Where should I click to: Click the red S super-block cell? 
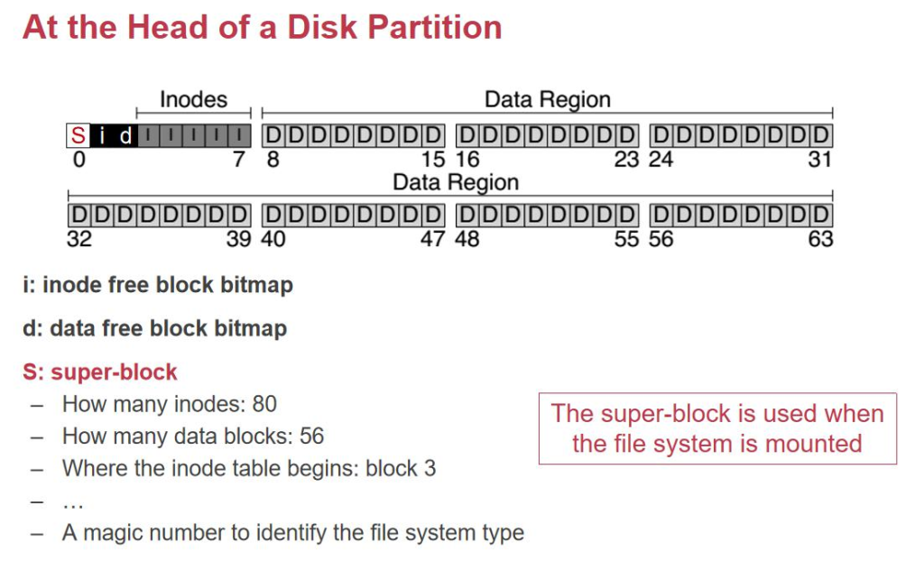click(79, 136)
